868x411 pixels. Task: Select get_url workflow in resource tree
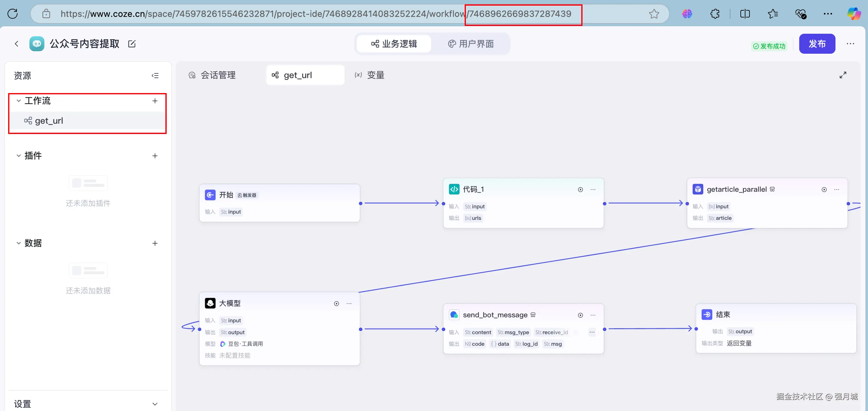49,121
